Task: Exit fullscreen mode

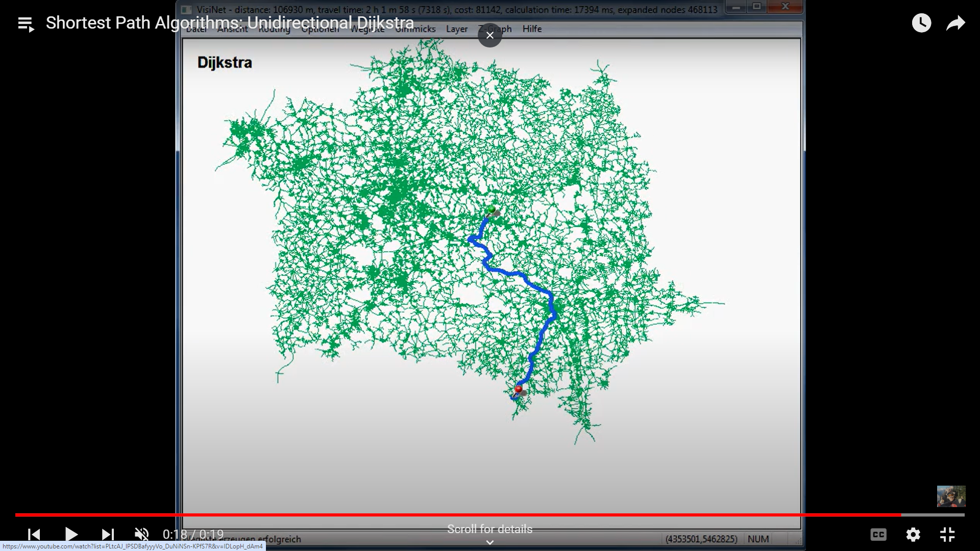Action: tap(947, 534)
